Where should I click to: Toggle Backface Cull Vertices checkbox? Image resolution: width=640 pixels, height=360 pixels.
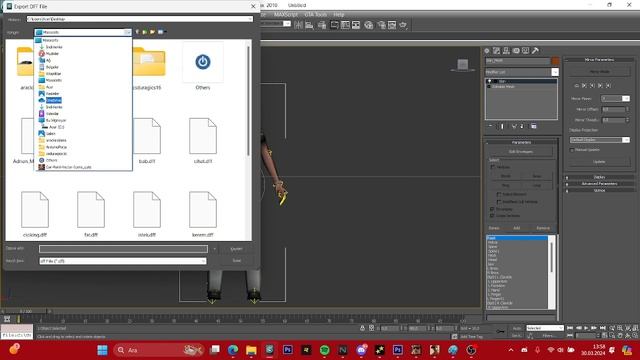coord(499,202)
